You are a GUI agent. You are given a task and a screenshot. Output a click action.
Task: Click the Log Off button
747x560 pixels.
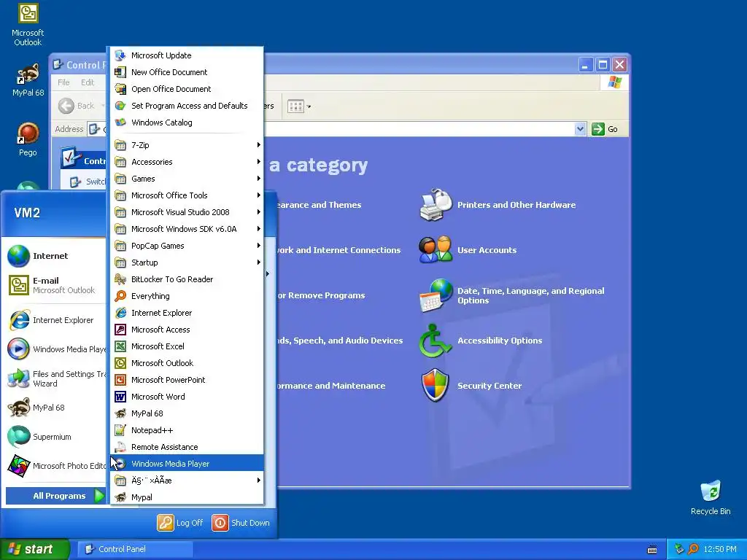181,523
